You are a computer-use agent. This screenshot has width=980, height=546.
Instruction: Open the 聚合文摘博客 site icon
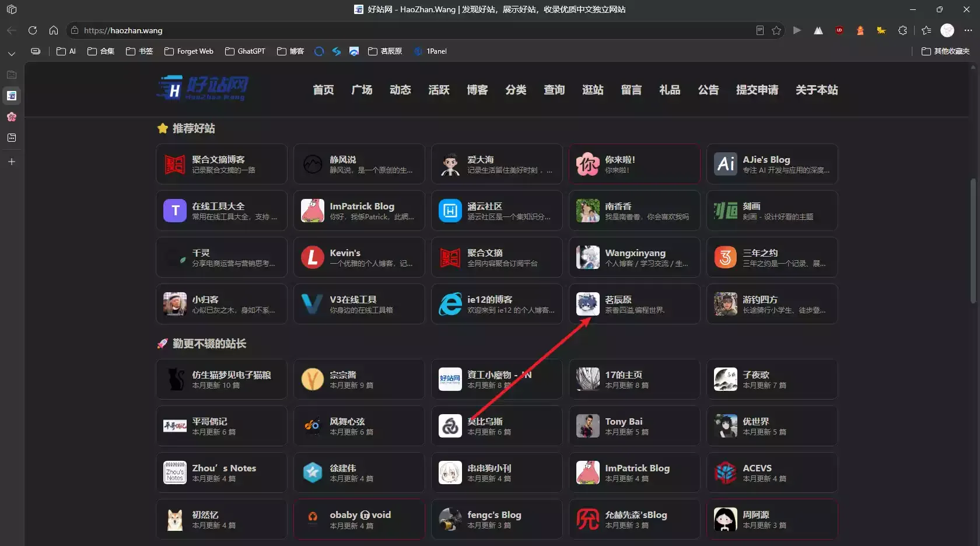click(175, 164)
